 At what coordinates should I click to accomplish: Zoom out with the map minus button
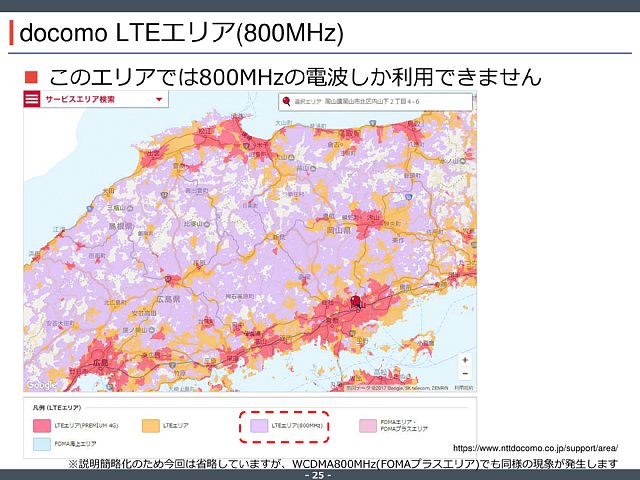(x=465, y=374)
